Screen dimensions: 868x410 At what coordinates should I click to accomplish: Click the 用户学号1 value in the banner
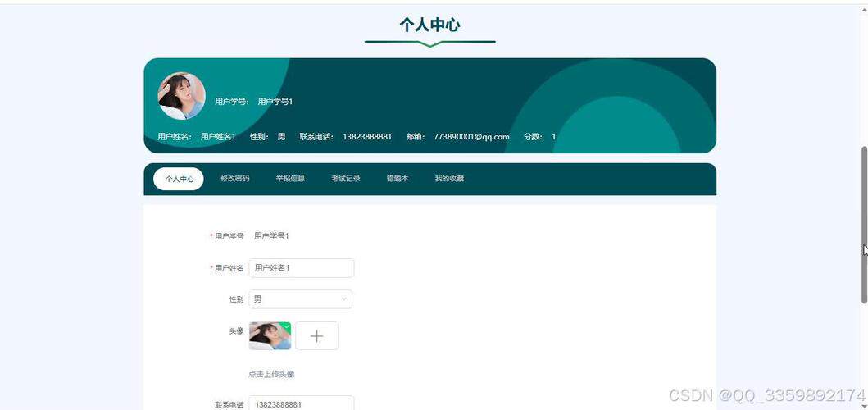(275, 102)
